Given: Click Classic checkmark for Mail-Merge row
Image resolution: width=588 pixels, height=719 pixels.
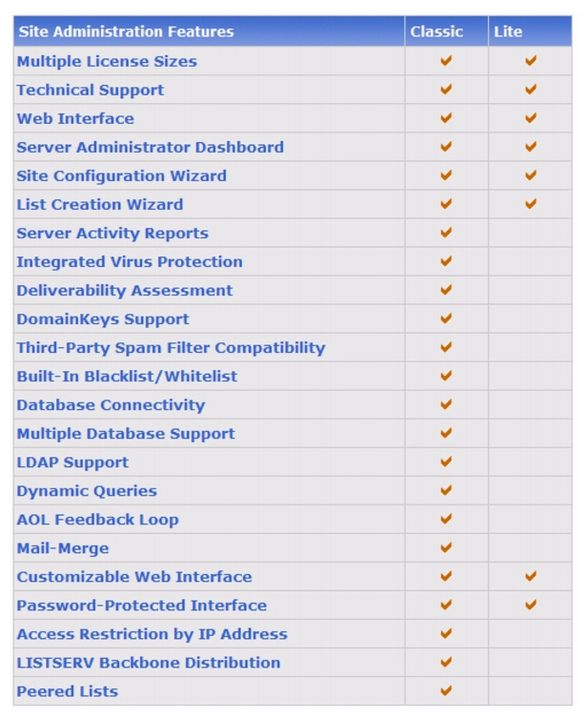Looking at the screenshot, I should [446, 547].
